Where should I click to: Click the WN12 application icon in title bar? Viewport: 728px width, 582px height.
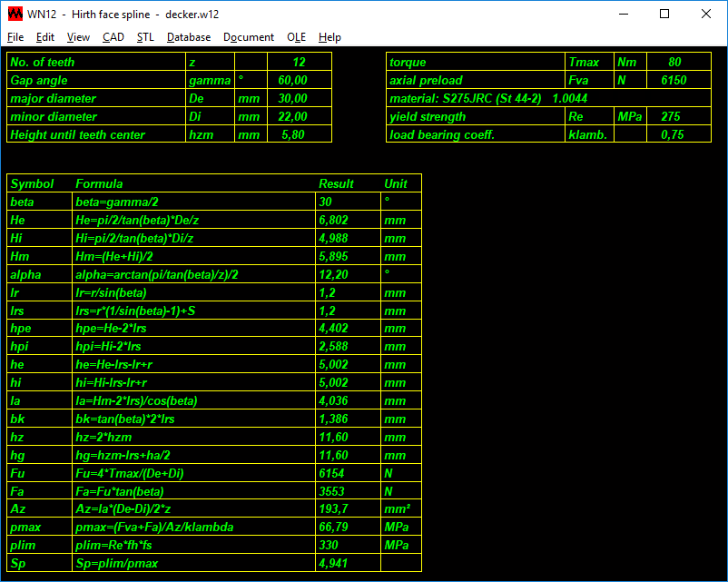click(15, 15)
